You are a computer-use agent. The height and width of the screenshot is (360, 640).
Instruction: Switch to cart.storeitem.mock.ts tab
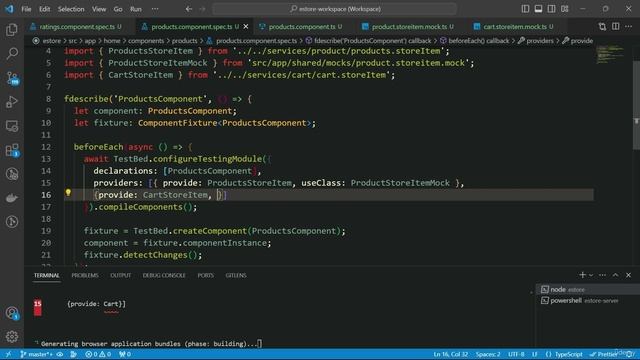click(515, 27)
